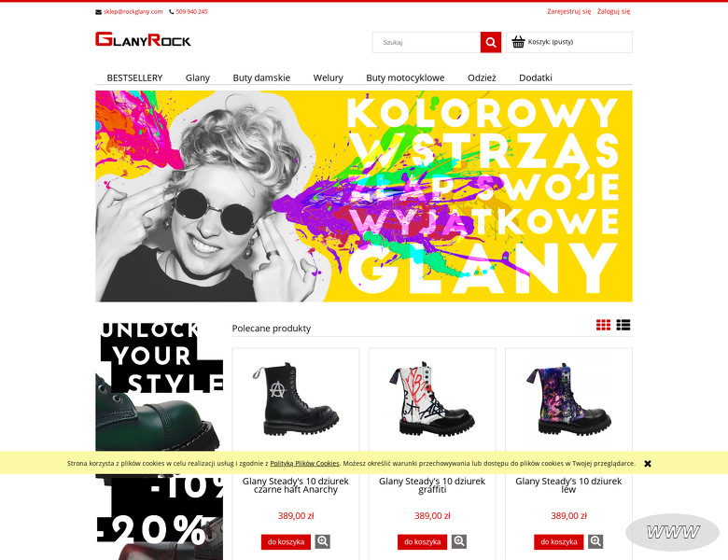The width and height of the screenshot is (728, 560).
Task: Switch to grid view of products
Action: pos(603,325)
